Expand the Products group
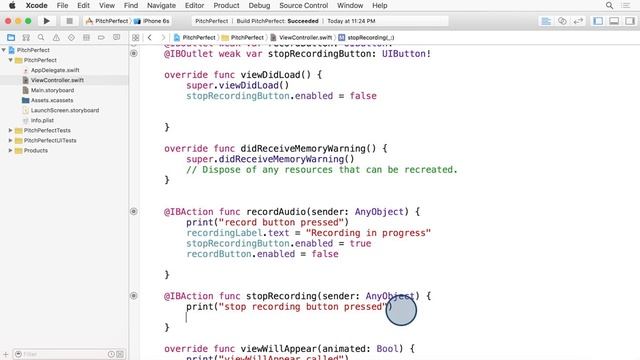Image resolution: width=640 pixels, height=360 pixels. (11, 150)
